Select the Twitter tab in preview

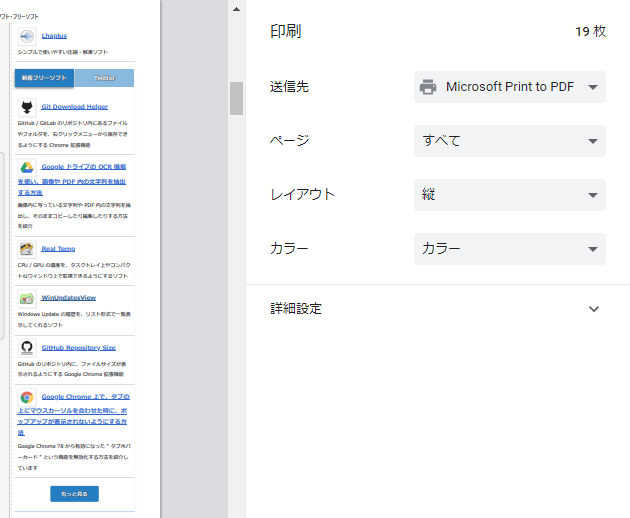click(x=104, y=78)
